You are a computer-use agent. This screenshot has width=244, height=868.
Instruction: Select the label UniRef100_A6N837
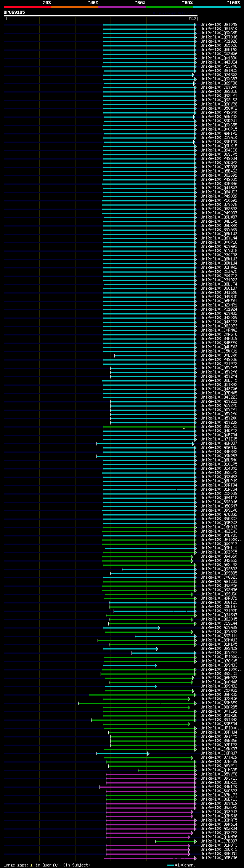click(219, 444)
